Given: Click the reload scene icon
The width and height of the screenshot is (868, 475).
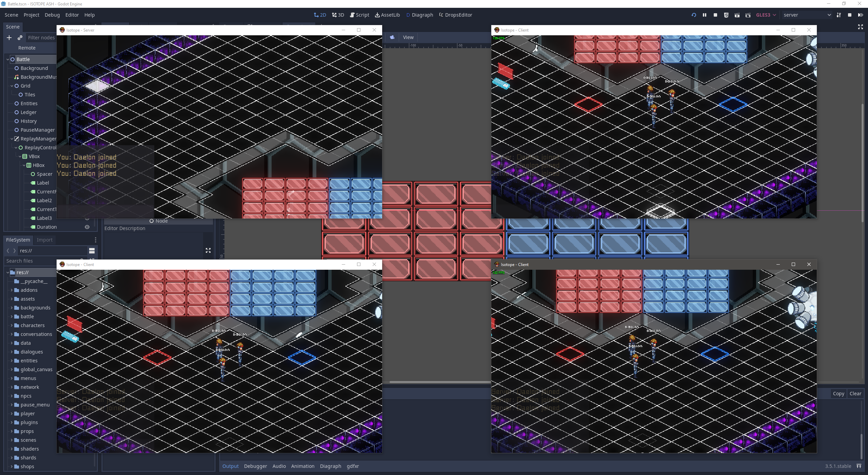Looking at the screenshot, I should pos(694,15).
